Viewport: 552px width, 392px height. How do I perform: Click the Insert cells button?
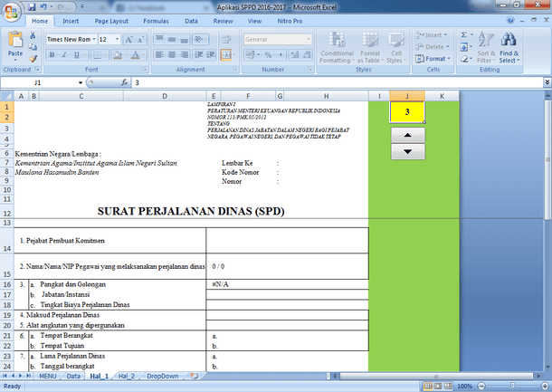click(432, 35)
